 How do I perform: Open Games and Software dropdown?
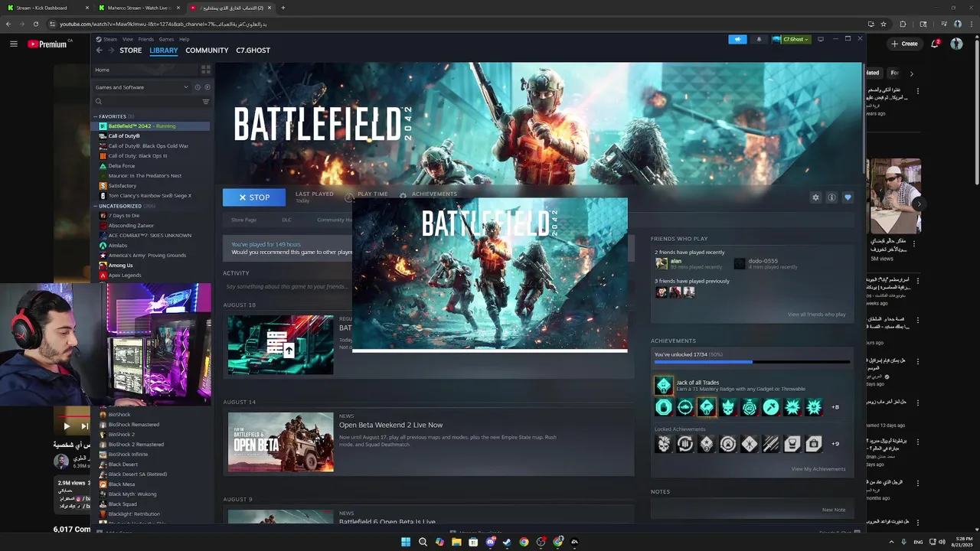pyautogui.click(x=142, y=87)
